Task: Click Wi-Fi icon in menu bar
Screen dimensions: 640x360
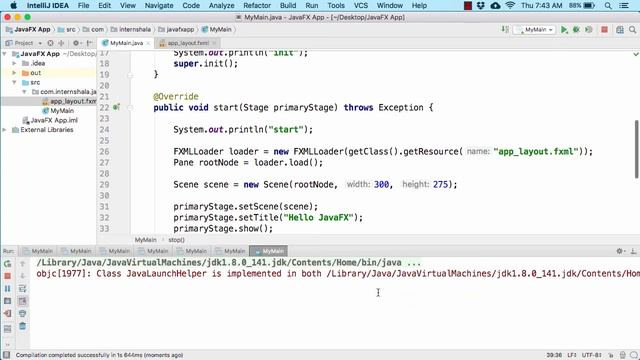Action: pos(510,5)
